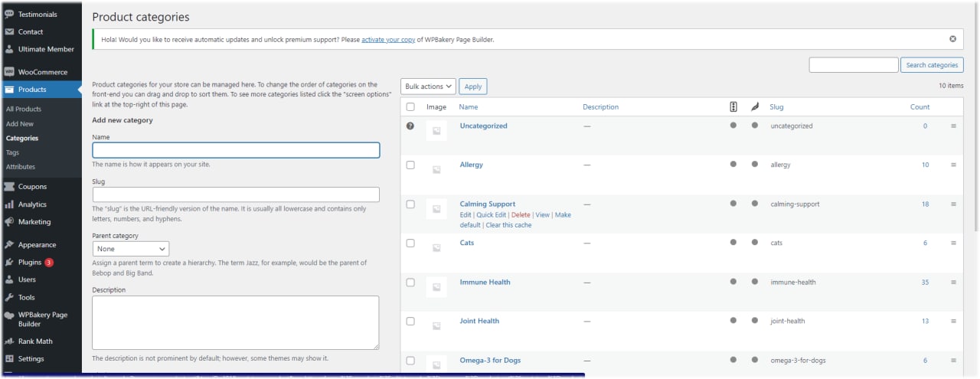Click the Slug input field

236,194
